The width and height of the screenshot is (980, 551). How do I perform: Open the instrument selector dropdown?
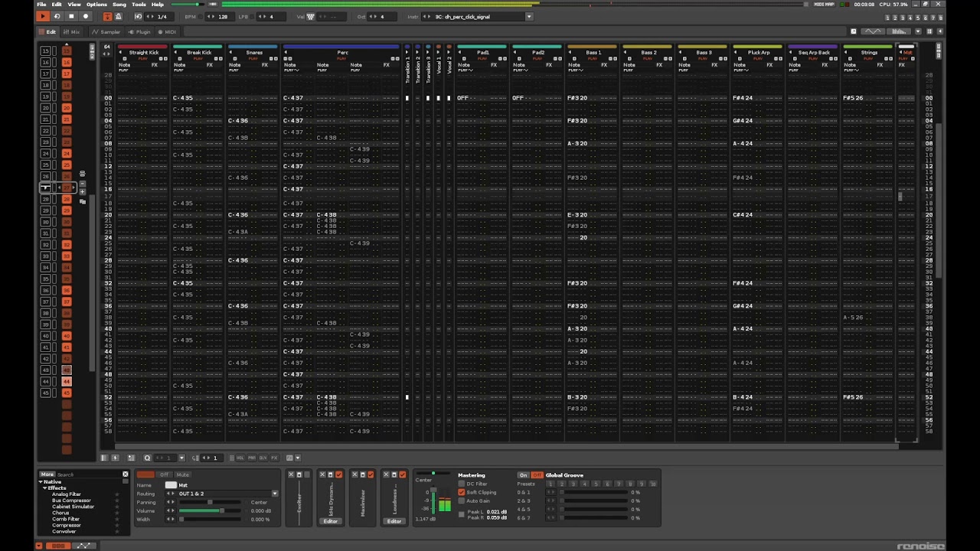point(528,16)
